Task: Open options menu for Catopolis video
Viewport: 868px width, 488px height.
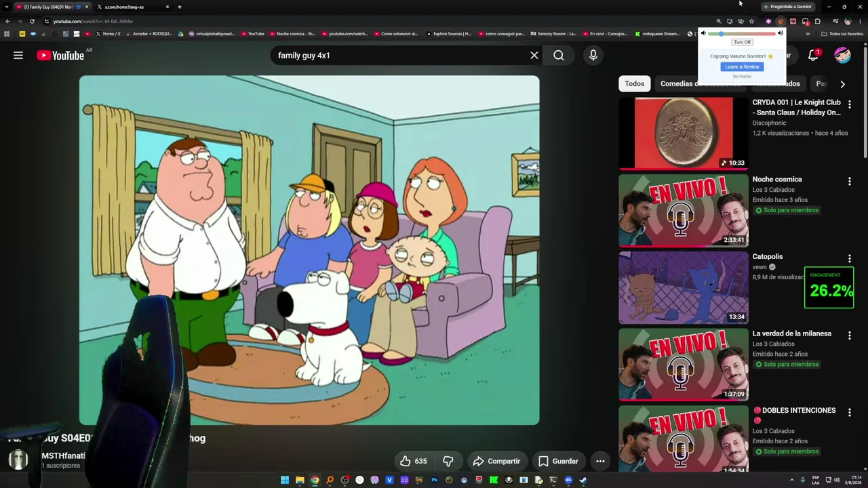Action: click(x=849, y=259)
